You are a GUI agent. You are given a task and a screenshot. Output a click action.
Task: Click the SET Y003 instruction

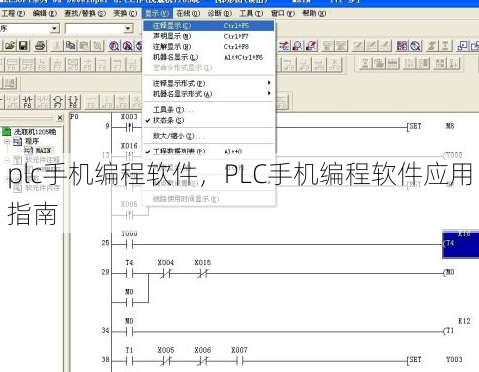point(435,360)
